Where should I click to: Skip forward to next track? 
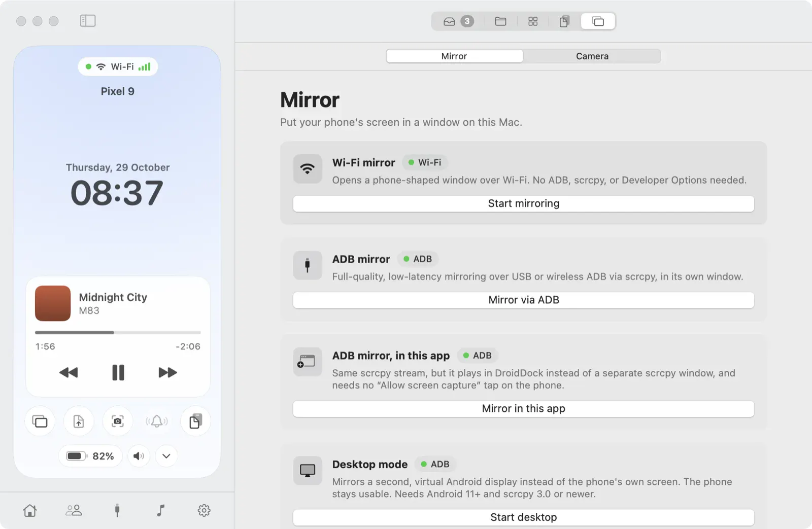167,373
